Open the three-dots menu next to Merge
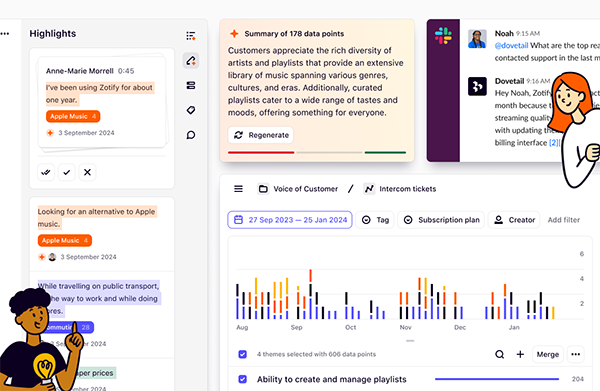Screen dimensions: 600x391 [576, 354]
